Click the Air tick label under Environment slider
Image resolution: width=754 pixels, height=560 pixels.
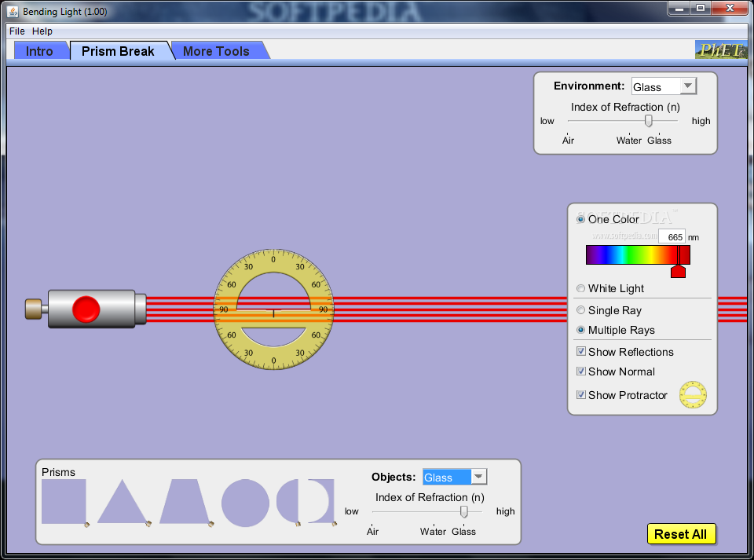click(x=568, y=141)
